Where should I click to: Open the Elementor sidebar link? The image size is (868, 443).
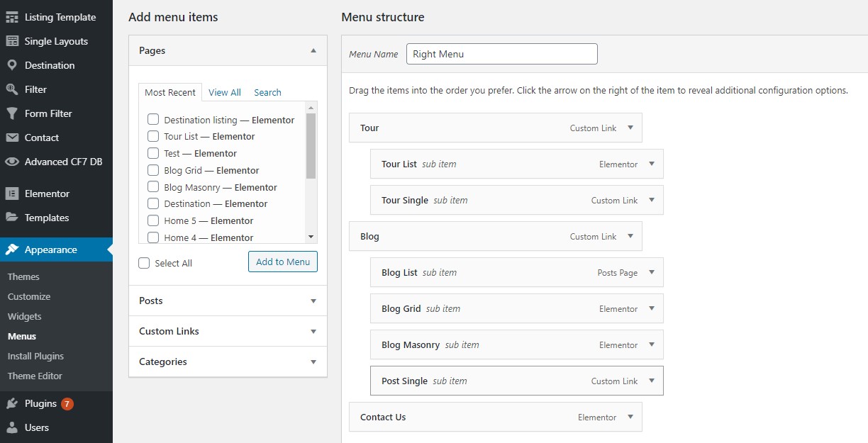coord(47,194)
